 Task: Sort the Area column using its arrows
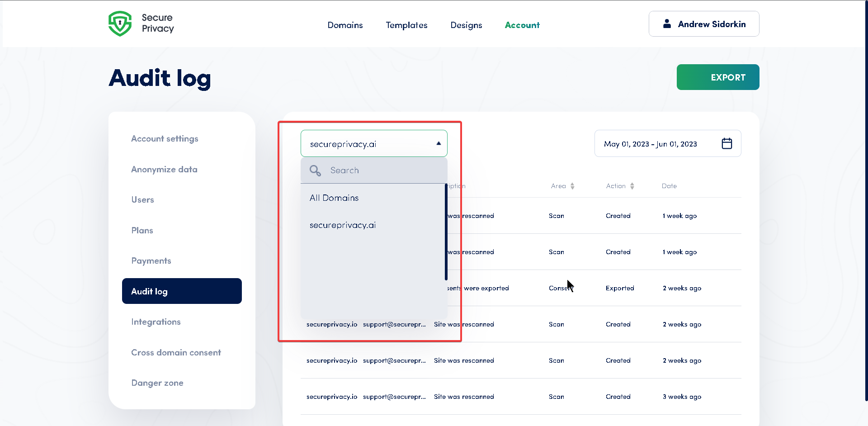click(572, 186)
